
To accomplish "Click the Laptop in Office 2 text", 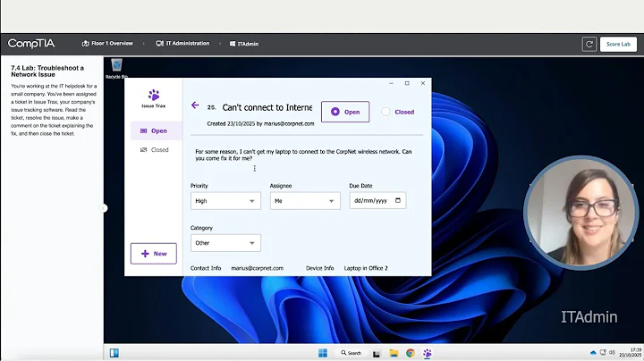I will coord(366,268).
